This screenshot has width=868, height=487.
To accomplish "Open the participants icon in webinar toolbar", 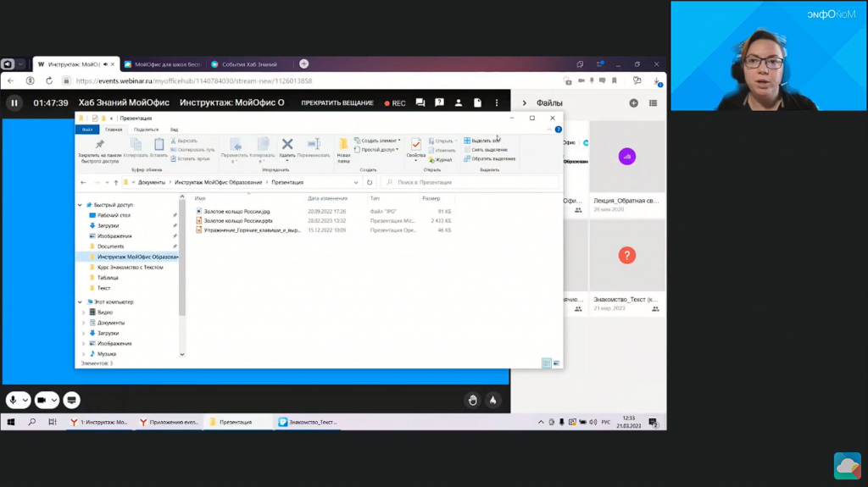I will tap(459, 103).
